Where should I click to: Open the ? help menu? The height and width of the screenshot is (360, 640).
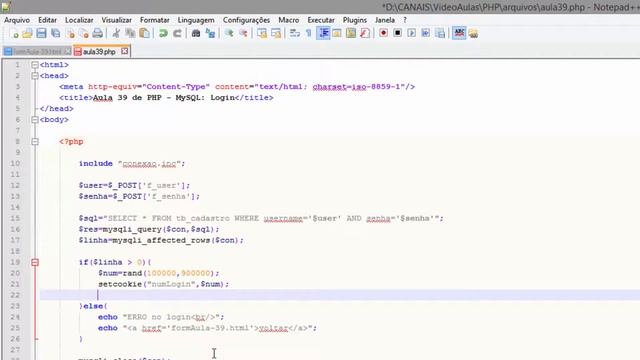point(405,20)
